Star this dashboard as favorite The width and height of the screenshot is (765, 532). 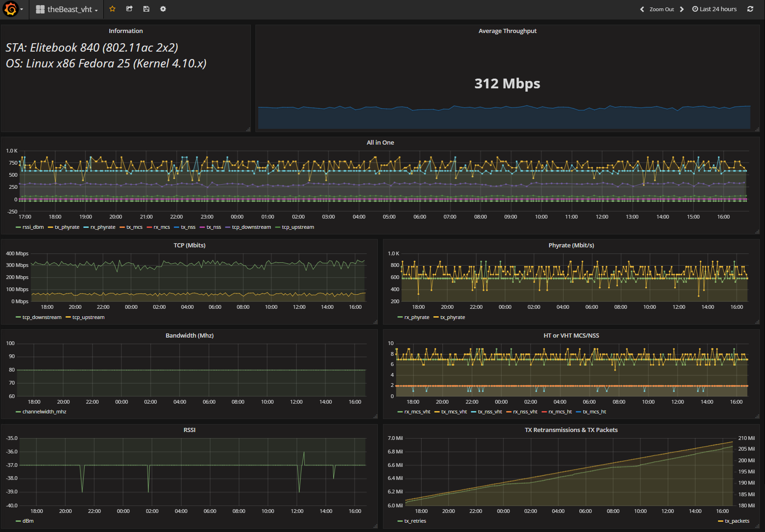point(112,9)
